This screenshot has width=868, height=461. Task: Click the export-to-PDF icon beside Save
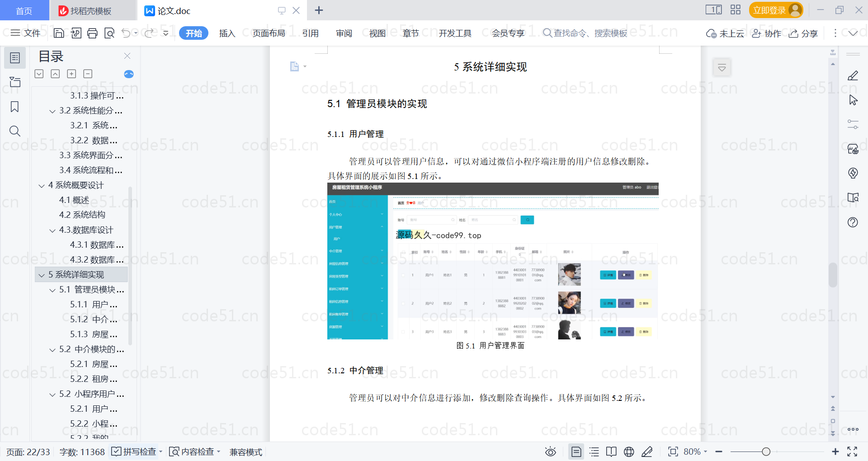76,33
